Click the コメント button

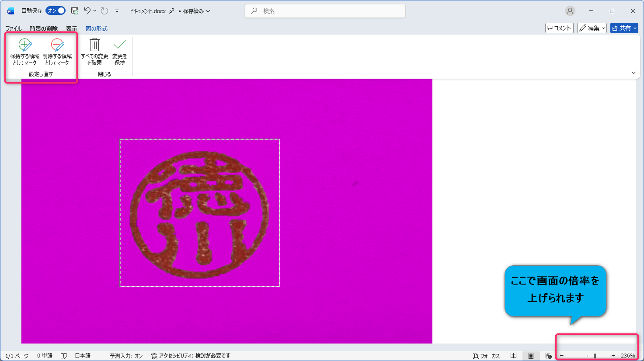[559, 28]
